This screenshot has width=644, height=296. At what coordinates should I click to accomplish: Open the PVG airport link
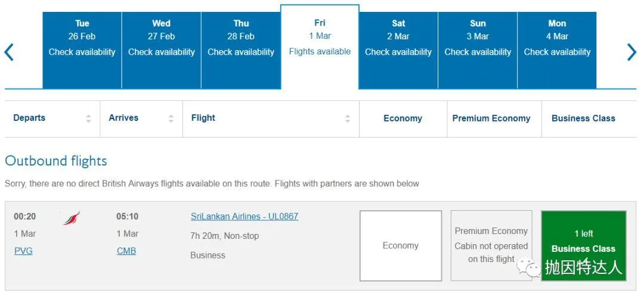(23, 251)
